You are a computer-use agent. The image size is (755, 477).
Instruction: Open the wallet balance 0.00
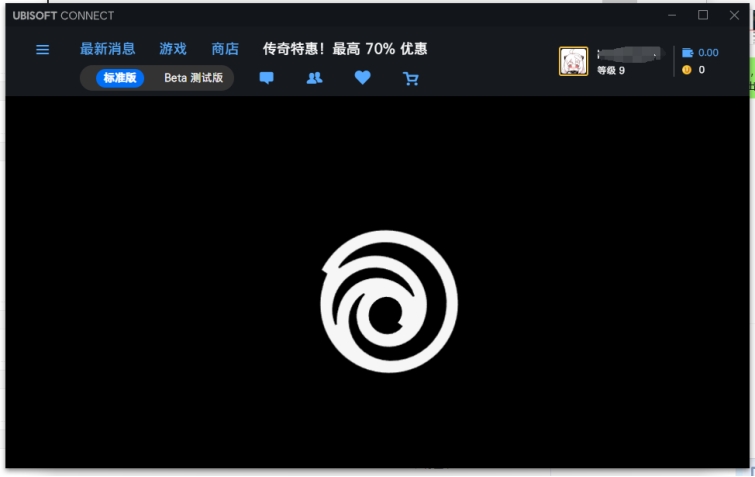[700, 52]
